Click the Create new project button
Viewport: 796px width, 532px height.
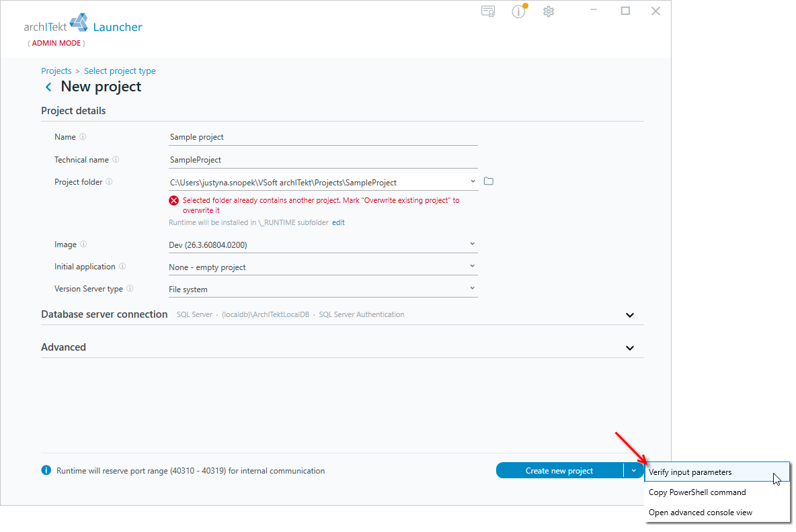[559, 471]
